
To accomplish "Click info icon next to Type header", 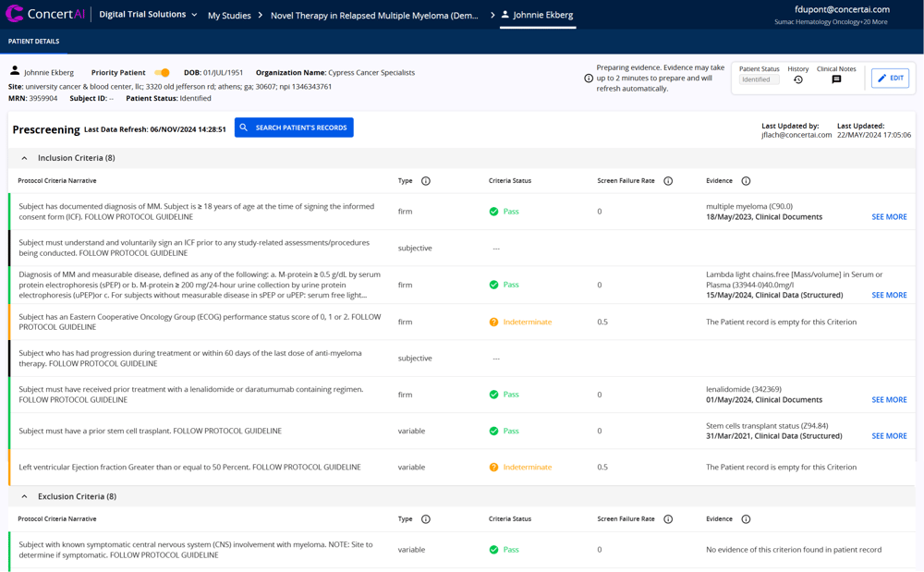I will [x=426, y=181].
